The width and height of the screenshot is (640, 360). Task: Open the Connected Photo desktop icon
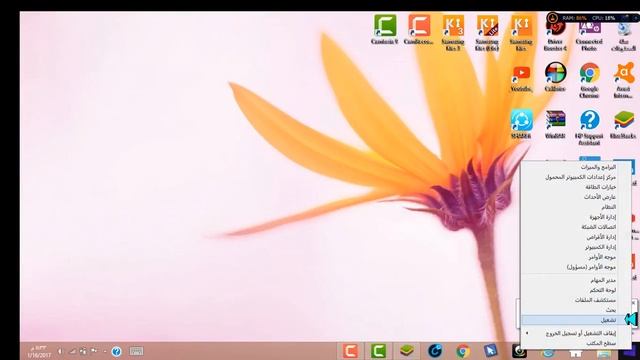point(589,36)
